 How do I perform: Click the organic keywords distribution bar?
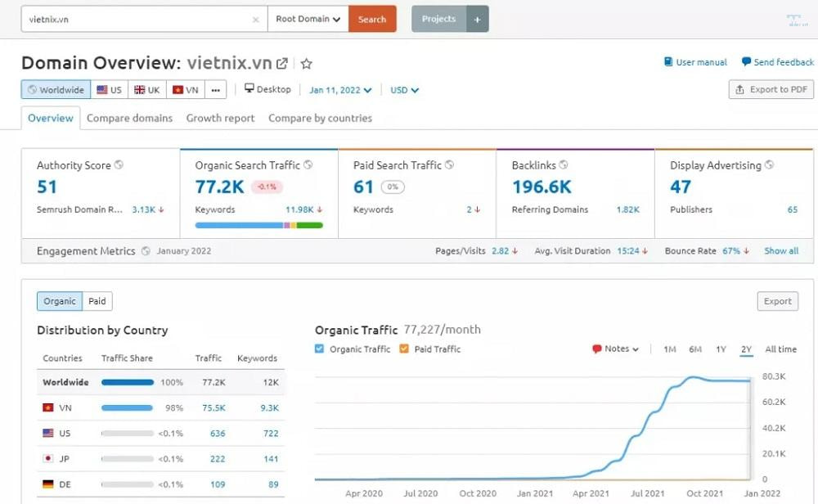(x=258, y=225)
